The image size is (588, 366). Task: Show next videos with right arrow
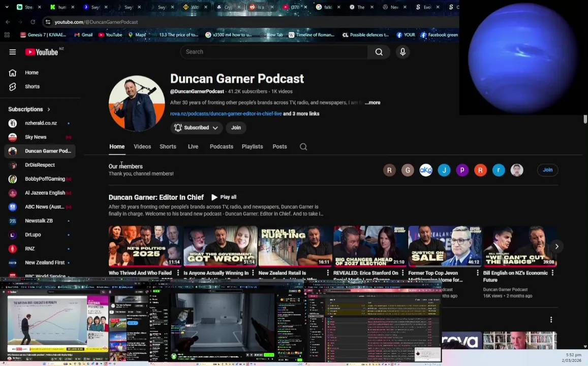(556, 247)
